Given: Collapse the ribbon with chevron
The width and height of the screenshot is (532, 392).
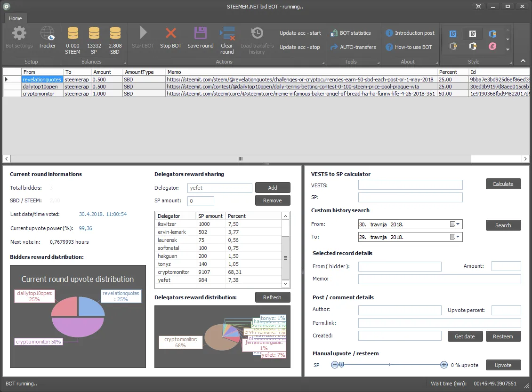Looking at the screenshot, I should pos(523,61).
